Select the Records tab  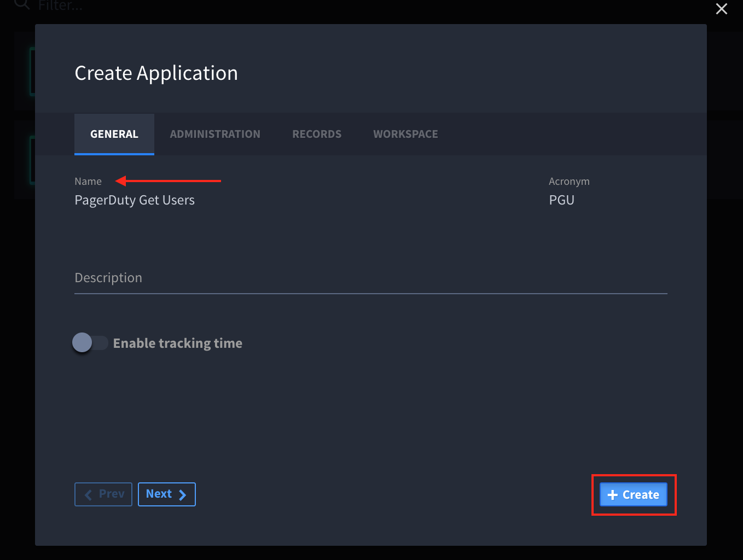pos(317,134)
